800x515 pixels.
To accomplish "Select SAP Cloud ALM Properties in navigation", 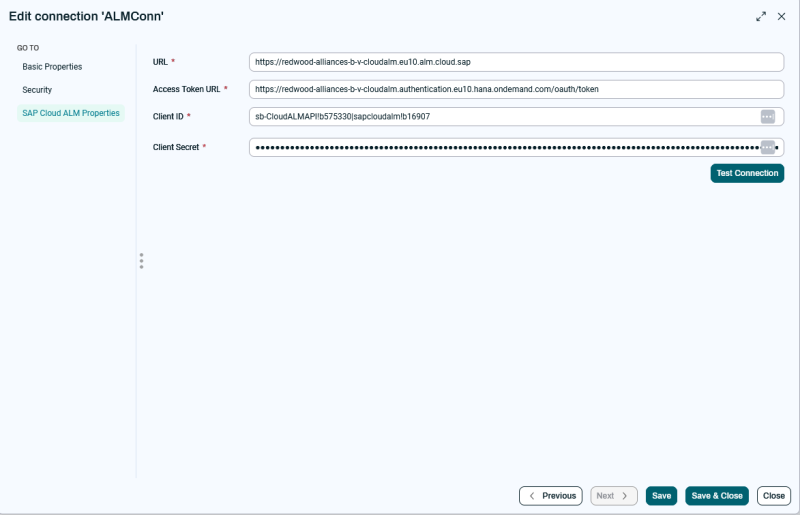I will point(71,113).
